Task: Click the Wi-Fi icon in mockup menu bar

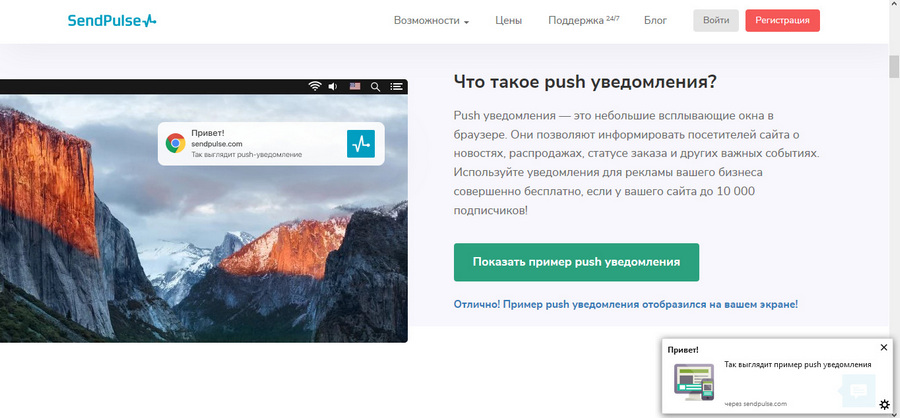Action: coord(314,87)
